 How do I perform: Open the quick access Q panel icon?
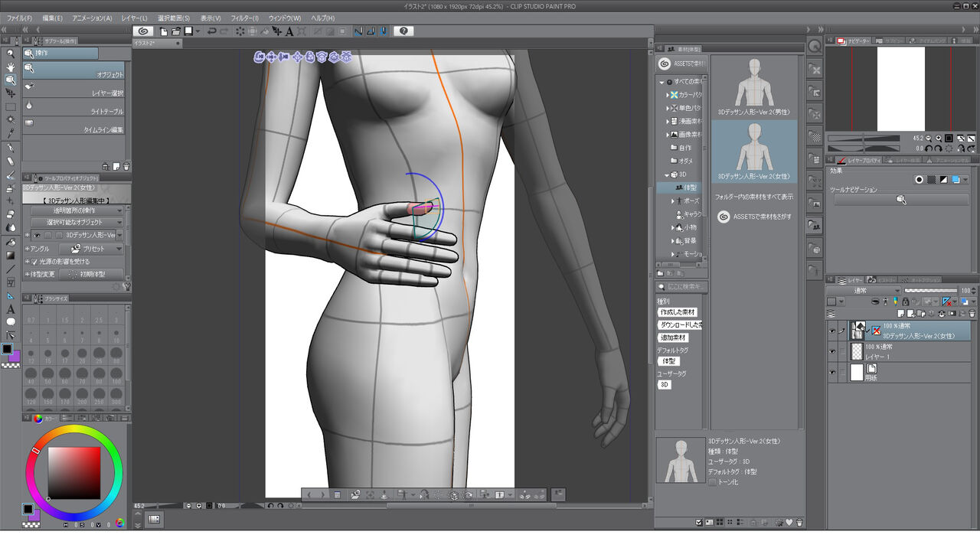pos(815,47)
